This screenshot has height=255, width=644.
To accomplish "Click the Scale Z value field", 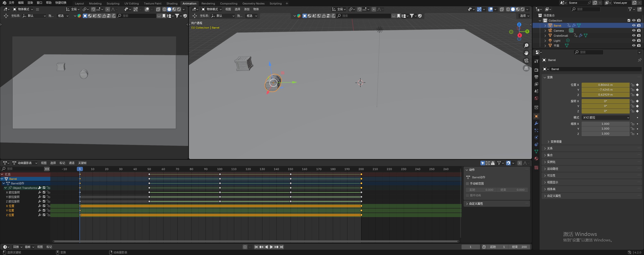I will tap(606, 134).
